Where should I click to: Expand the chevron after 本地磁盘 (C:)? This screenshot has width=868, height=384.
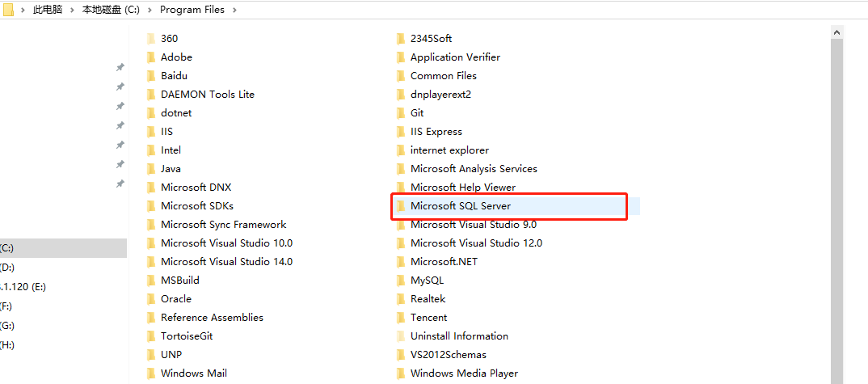click(x=150, y=10)
